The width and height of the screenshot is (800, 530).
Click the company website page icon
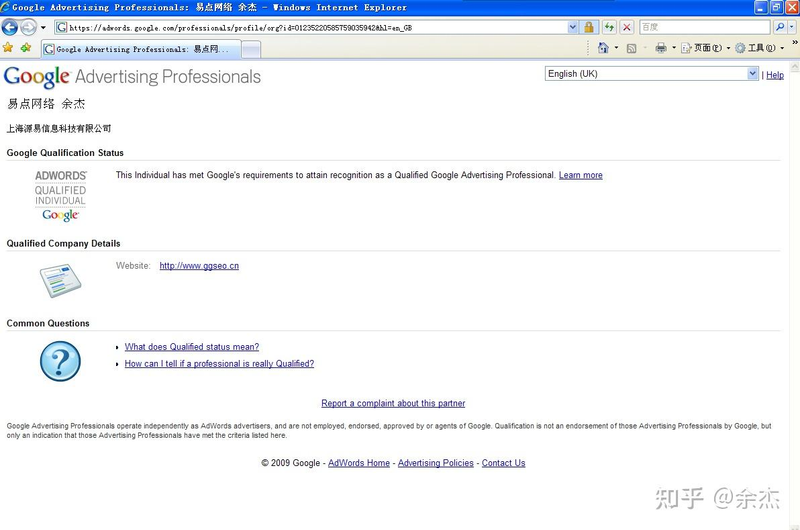60,281
